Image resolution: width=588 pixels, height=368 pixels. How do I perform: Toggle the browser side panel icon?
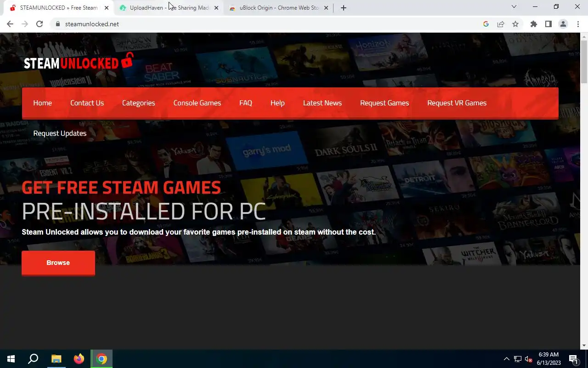(x=548, y=24)
